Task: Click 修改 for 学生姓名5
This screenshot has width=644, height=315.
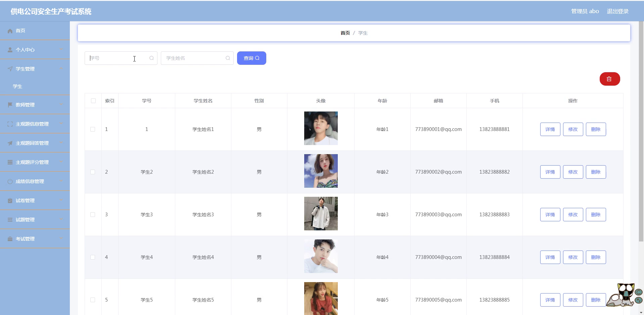Action: tap(573, 300)
